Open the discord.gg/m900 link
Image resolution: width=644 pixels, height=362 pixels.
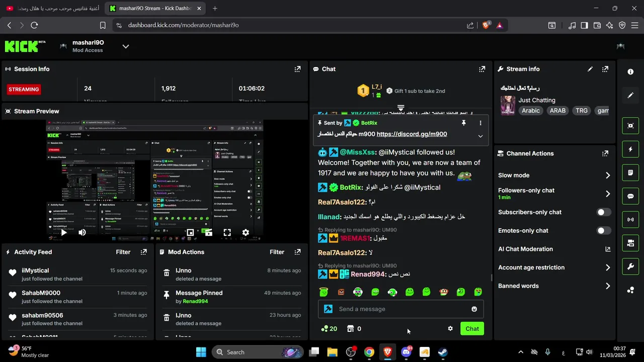(x=412, y=134)
